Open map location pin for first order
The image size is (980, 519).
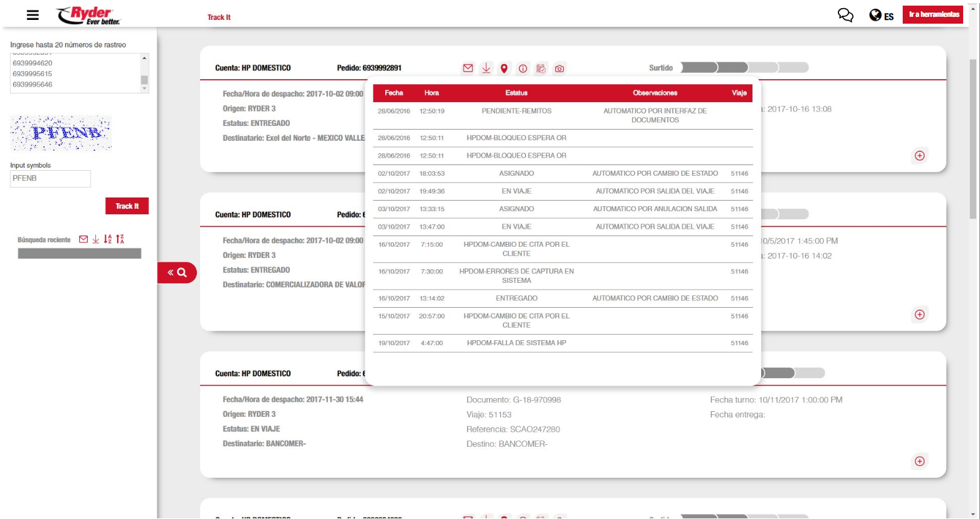tap(504, 69)
